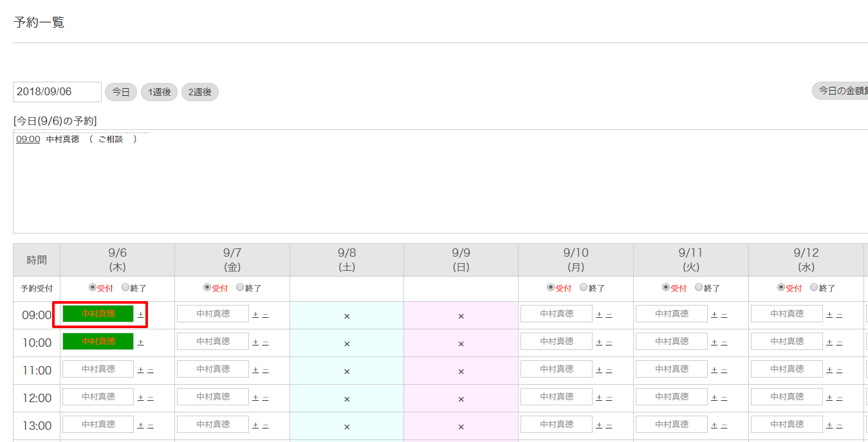Click plus icon for 9/10 09:00
Screen dimensions: 868x442
pyautogui.click(x=599, y=315)
